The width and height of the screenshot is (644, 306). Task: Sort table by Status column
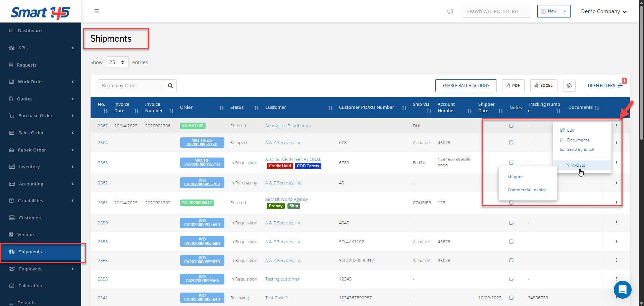(256, 108)
